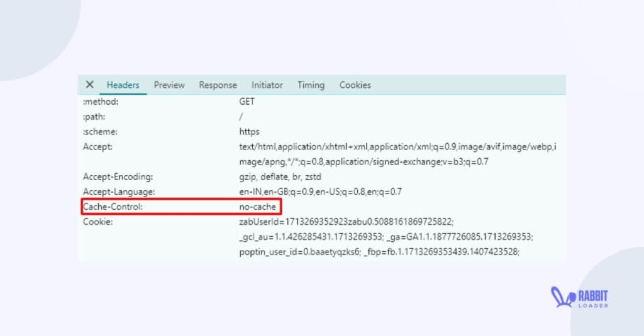
Task: Click the :scheme: header name
Action: [x=100, y=132]
